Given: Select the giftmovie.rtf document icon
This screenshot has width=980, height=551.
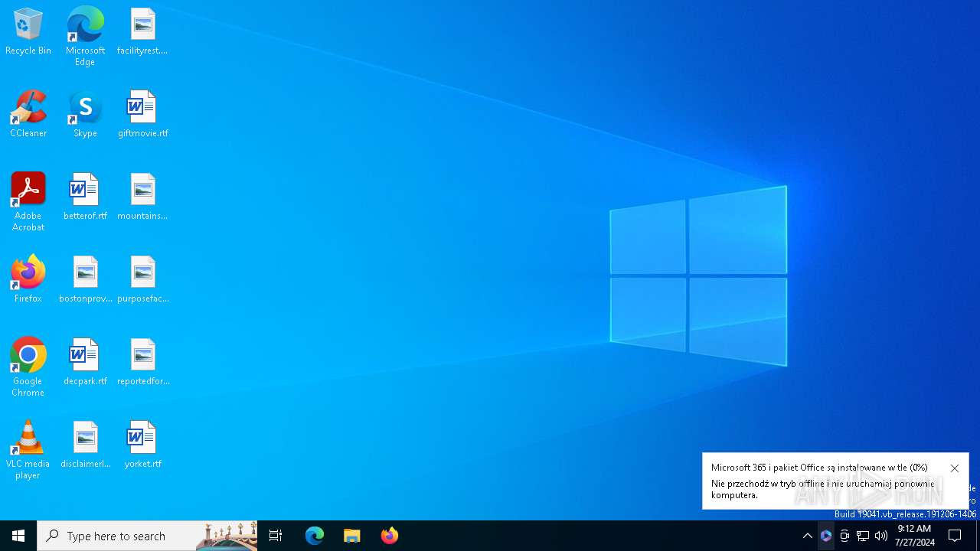Looking at the screenshot, I should click(142, 115).
